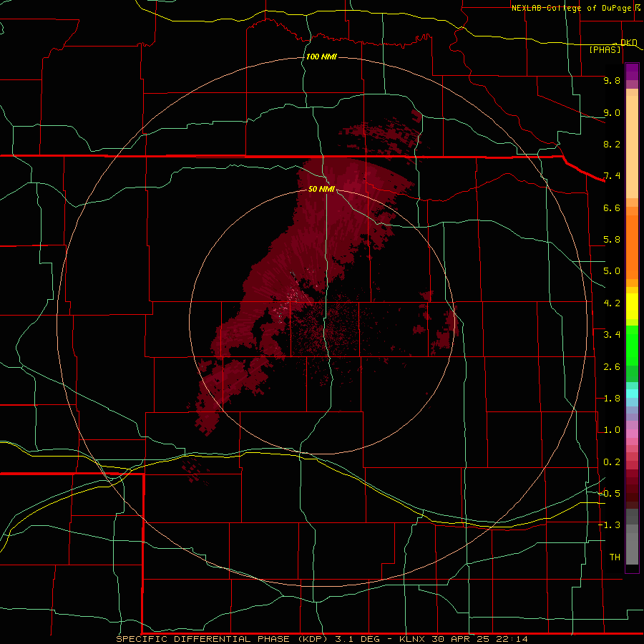
Task: Click the 2.6 scale value
Action: coord(612,367)
